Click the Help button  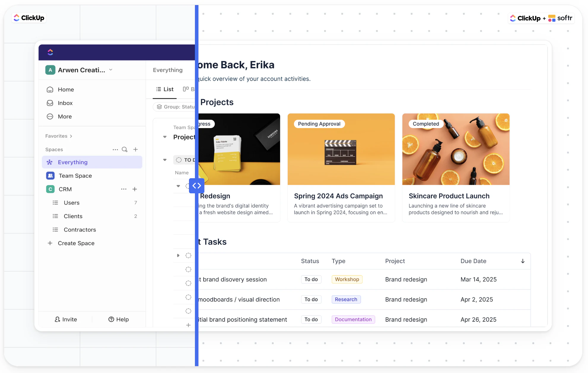[119, 319]
